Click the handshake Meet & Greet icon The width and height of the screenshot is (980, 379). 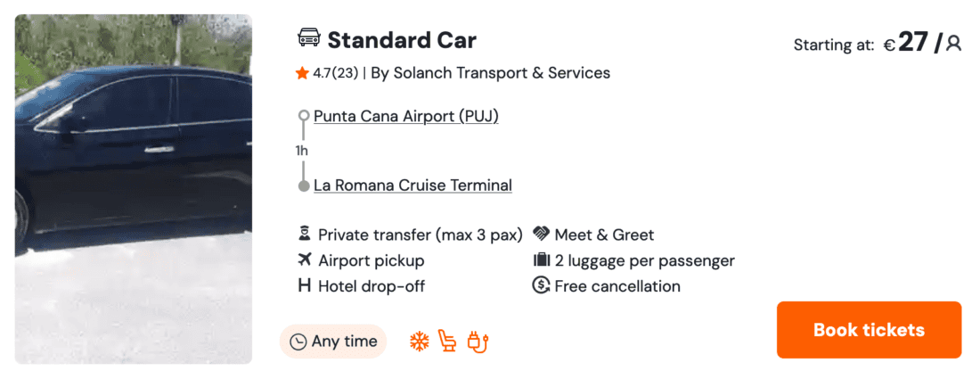coord(541,235)
